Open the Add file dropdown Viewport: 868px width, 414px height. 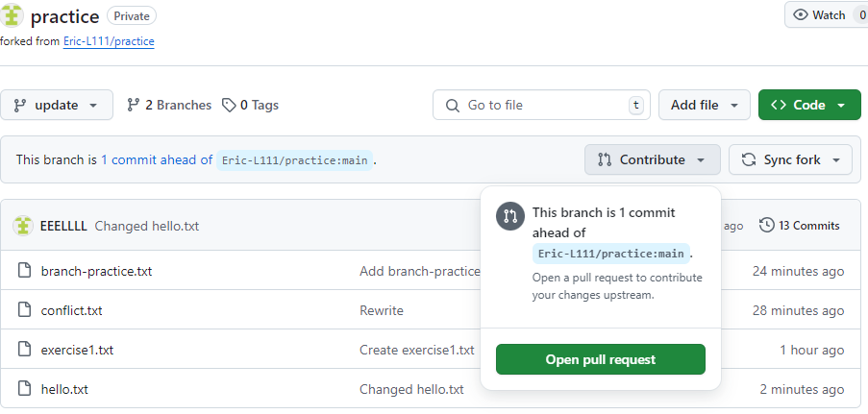click(x=705, y=105)
